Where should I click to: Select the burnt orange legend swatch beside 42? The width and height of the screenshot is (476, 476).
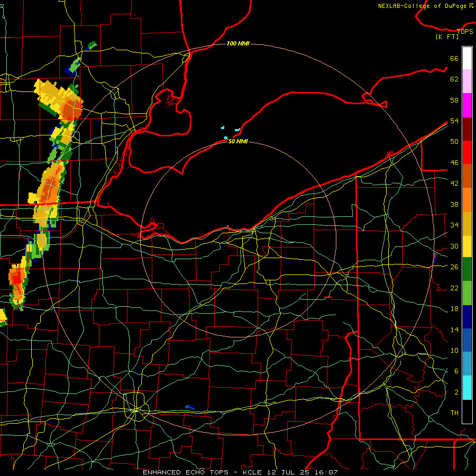pyautogui.click(x=467, y=176)
